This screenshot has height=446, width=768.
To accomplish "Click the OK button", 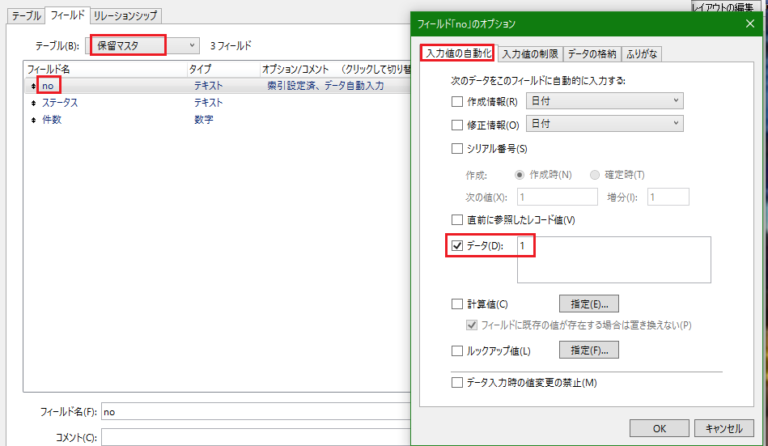I will (659, 428).
